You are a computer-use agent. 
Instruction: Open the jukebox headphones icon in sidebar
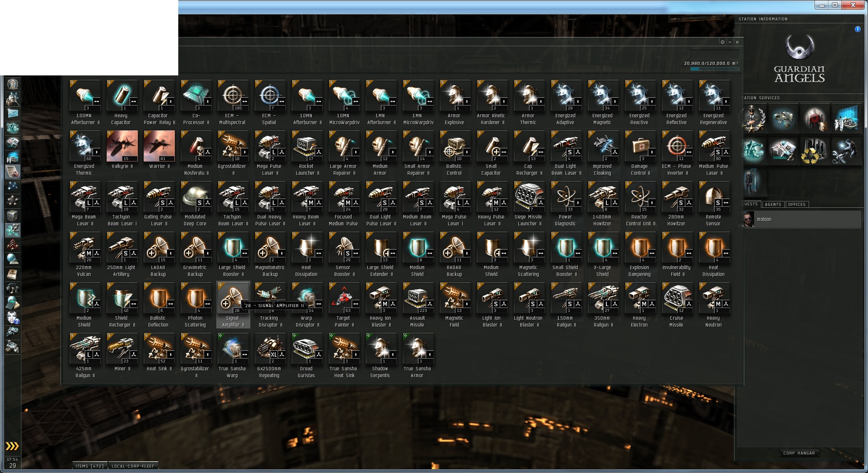tap(12, 289)
